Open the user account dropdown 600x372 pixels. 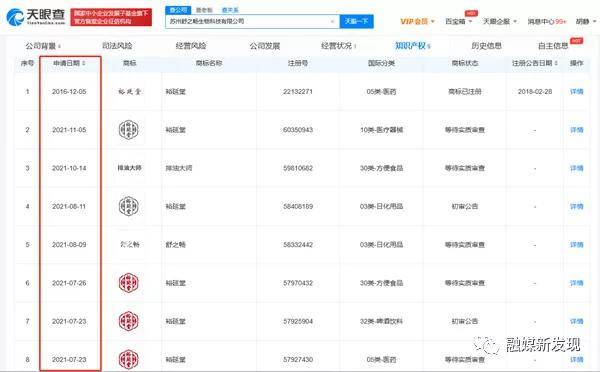point(586,21)
